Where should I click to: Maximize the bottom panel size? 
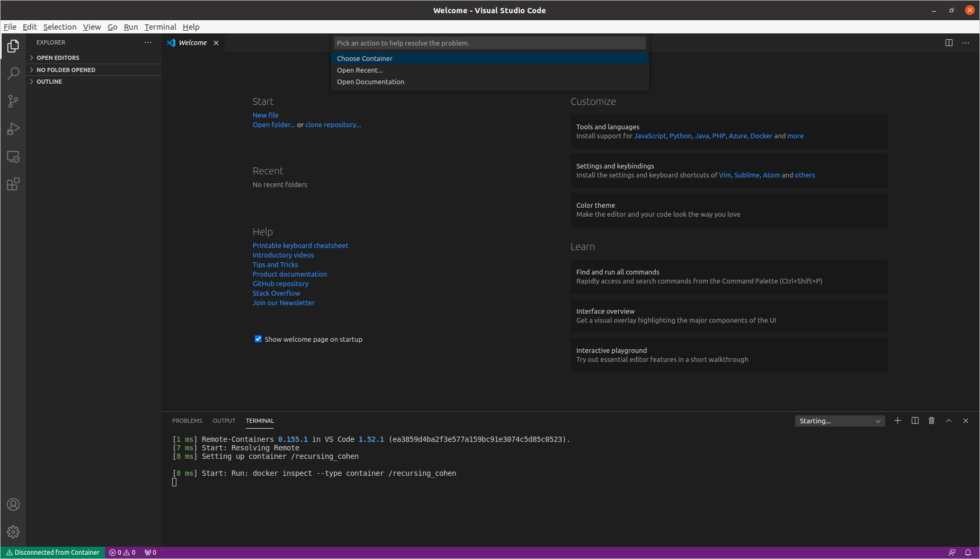(x=949, y=421)
